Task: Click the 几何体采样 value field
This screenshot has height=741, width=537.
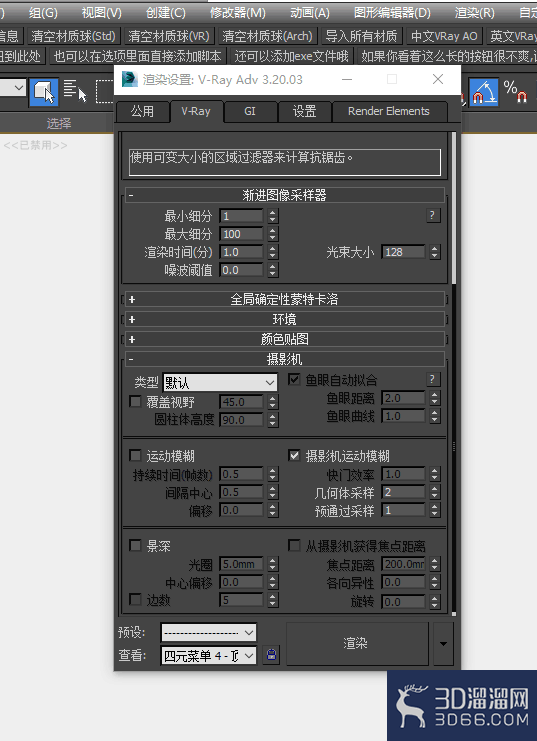Action: [x=403, y=492]
